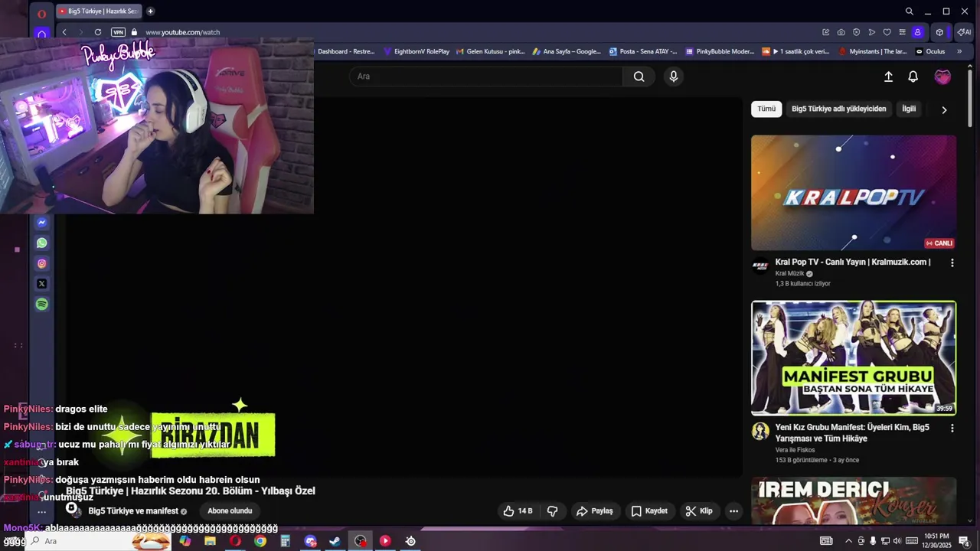Open Windows notification center with 4 badge
980x551 pixels.
965,541
